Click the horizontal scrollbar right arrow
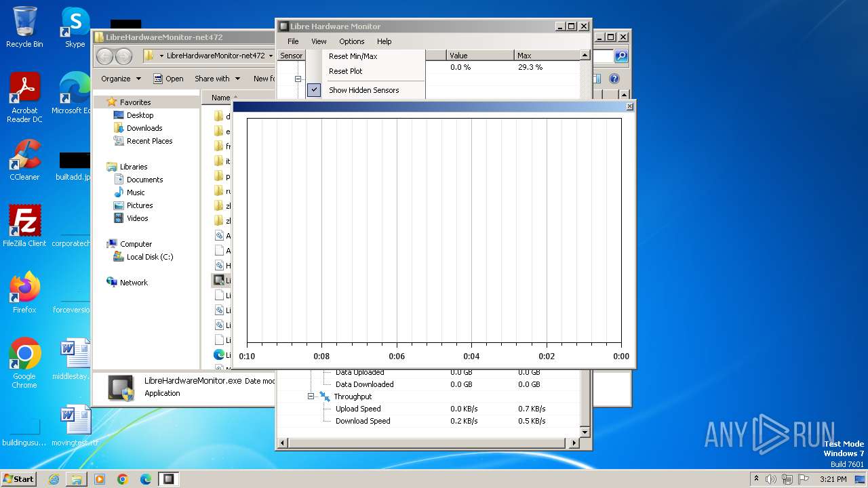This screenshot has width=868, height=488. 574,443
